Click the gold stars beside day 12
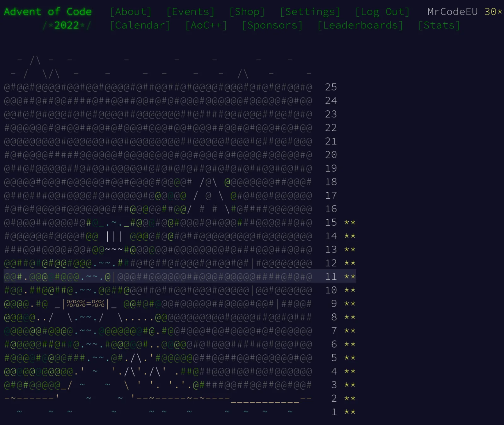The width and height of the screenshot is (504, 425). [x=350, y=263]
